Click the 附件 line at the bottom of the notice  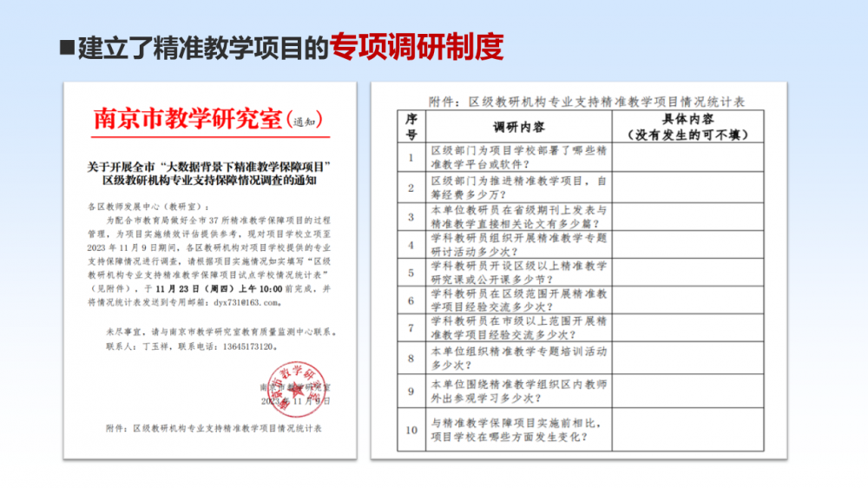[x=214, y=429]
